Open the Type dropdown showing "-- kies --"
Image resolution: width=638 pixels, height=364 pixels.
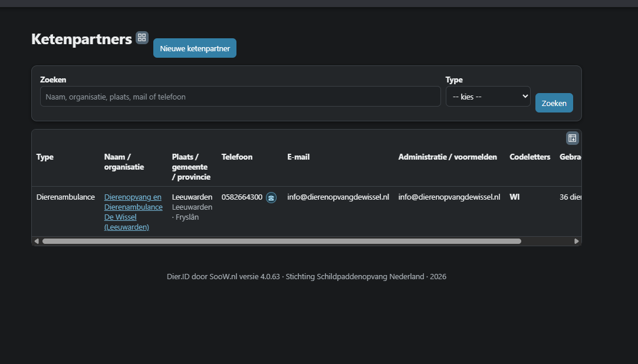point(488,97)
